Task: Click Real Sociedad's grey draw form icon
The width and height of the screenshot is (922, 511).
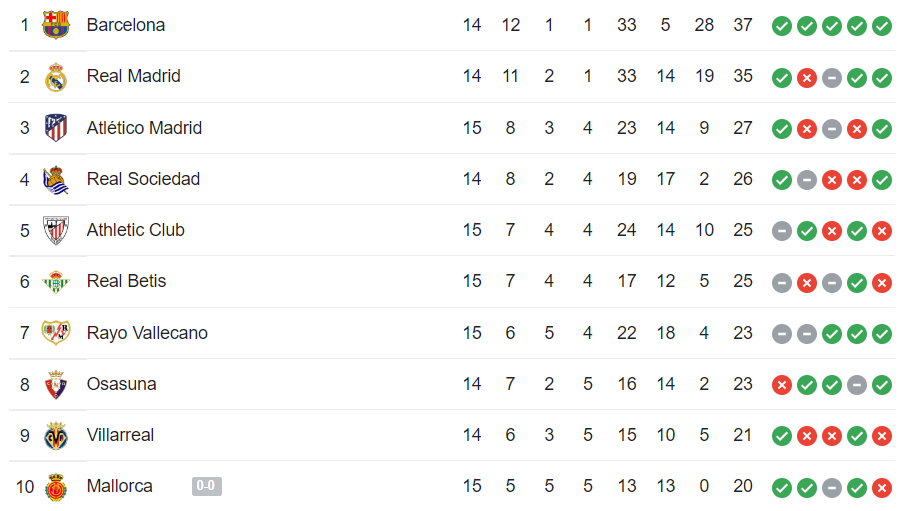Action: (807, 180)
